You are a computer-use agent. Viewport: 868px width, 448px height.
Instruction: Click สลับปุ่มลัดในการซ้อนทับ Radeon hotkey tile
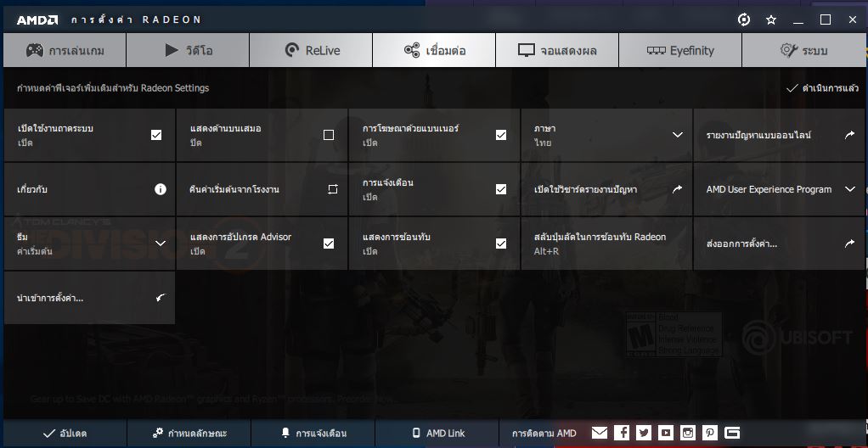pyautogui.click(x=606, y=244)
